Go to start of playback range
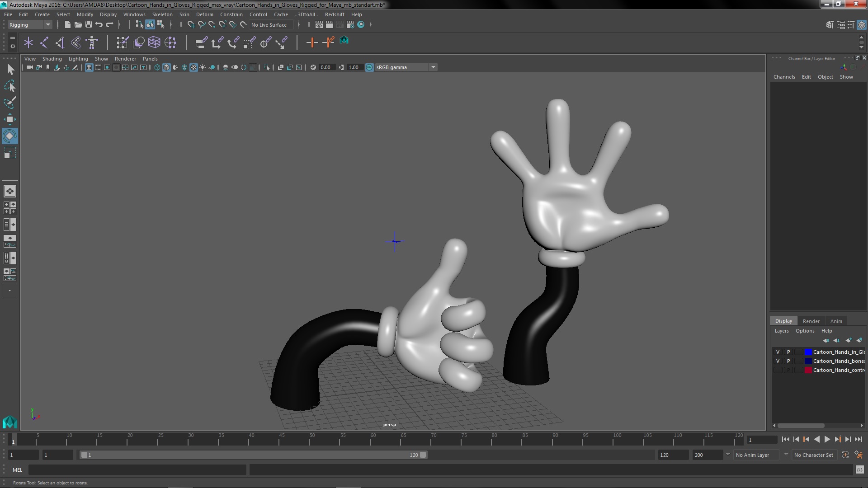868x488 pixels. coord(785,439)
